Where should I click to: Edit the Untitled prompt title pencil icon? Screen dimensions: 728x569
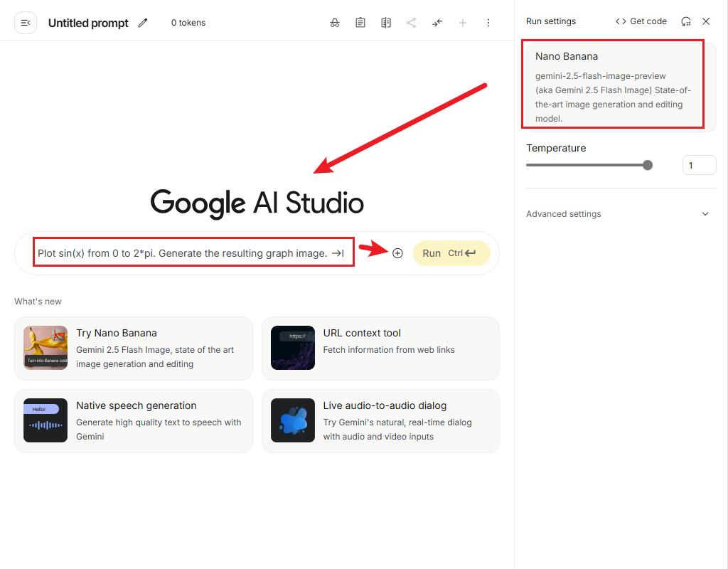(142, 23)
